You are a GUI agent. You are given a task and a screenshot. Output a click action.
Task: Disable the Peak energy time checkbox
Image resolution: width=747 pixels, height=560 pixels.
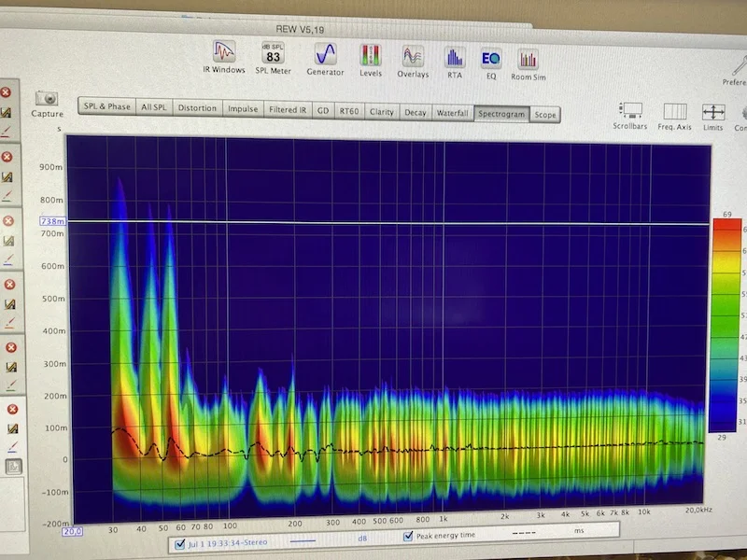[x=408, y=536]
